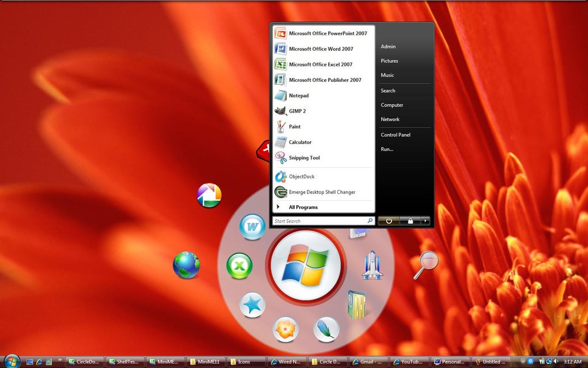Launch the rocket shuttle icon in circle dock

[x=372, y=265]
